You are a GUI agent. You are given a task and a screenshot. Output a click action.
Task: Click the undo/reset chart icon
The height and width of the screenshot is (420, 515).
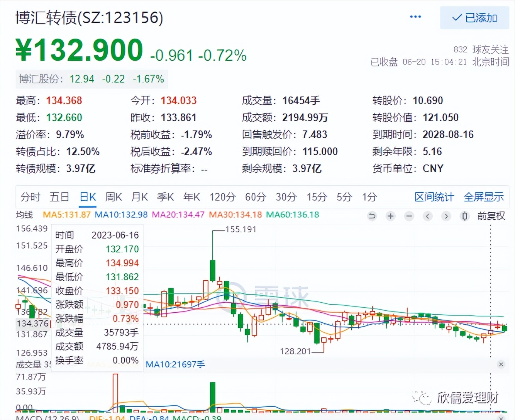[x=372, y=216]
